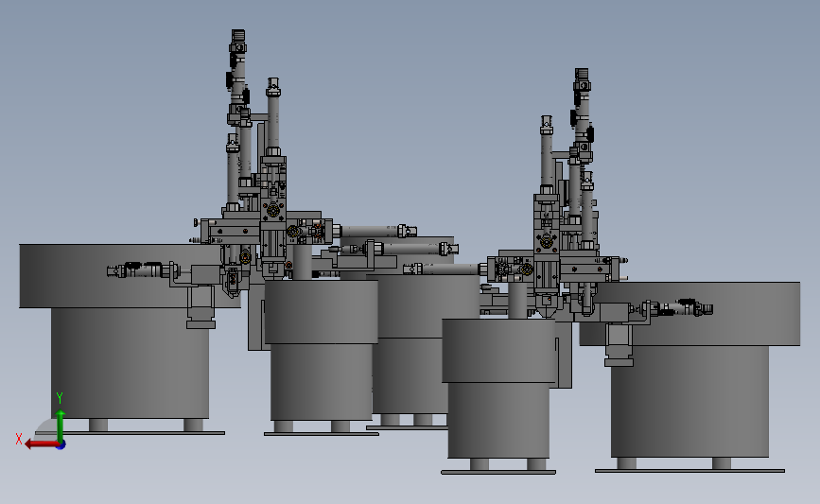The height and width of the screenshot is (504, 820).
Task: Select the base plate under the front-right small feeder
Action: 498,472
